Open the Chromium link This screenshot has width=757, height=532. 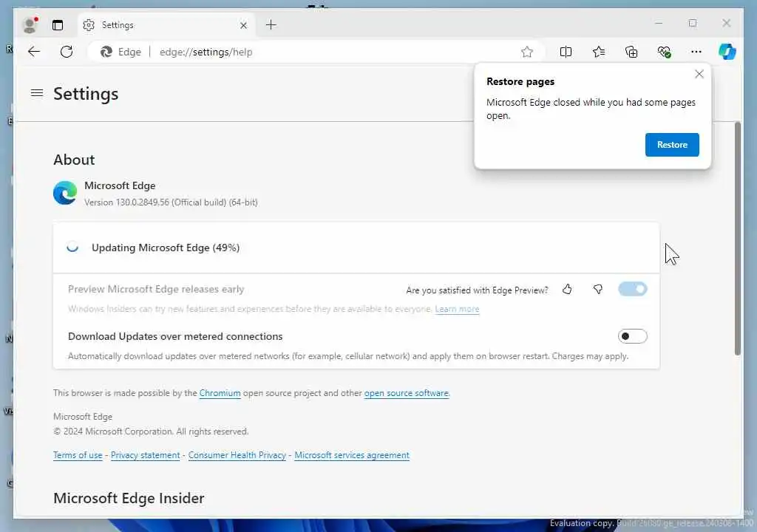point(220,393)
